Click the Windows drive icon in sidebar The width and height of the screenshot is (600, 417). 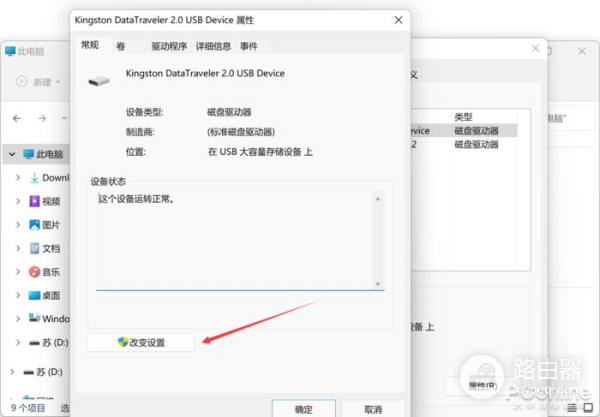click(34, 318)
